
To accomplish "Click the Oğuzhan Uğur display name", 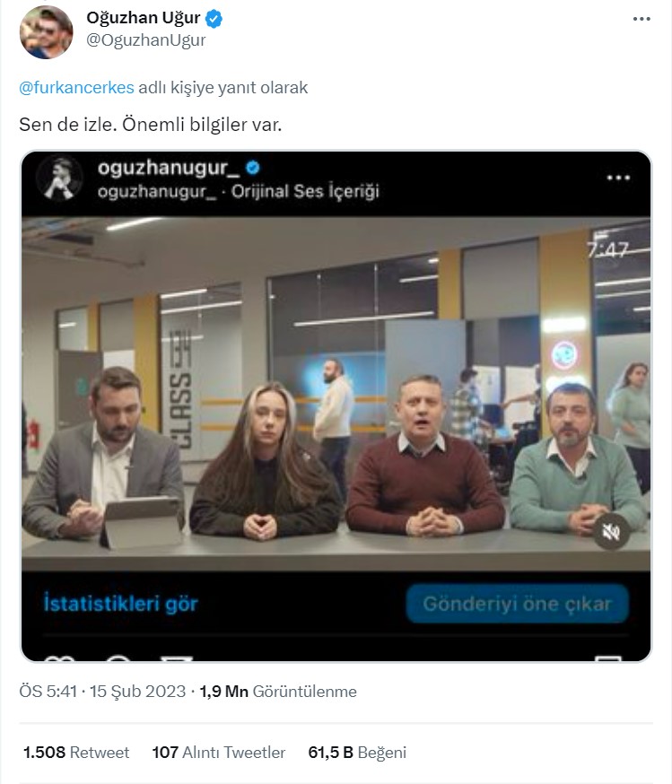I will coord(144,19).
